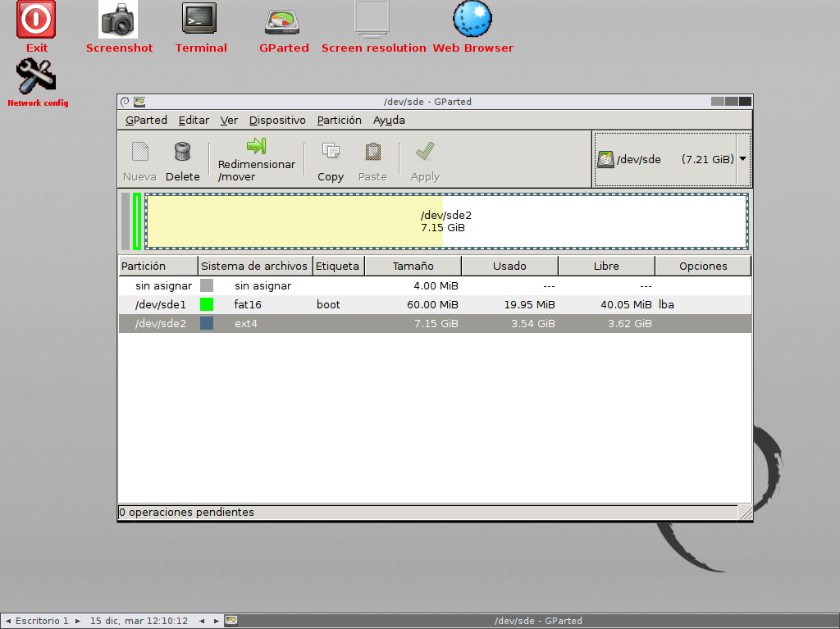The height and width of the screenshot is (629, 840).
Task: Click the fat16 filesystem cell
Action: [x=248, y=304]
